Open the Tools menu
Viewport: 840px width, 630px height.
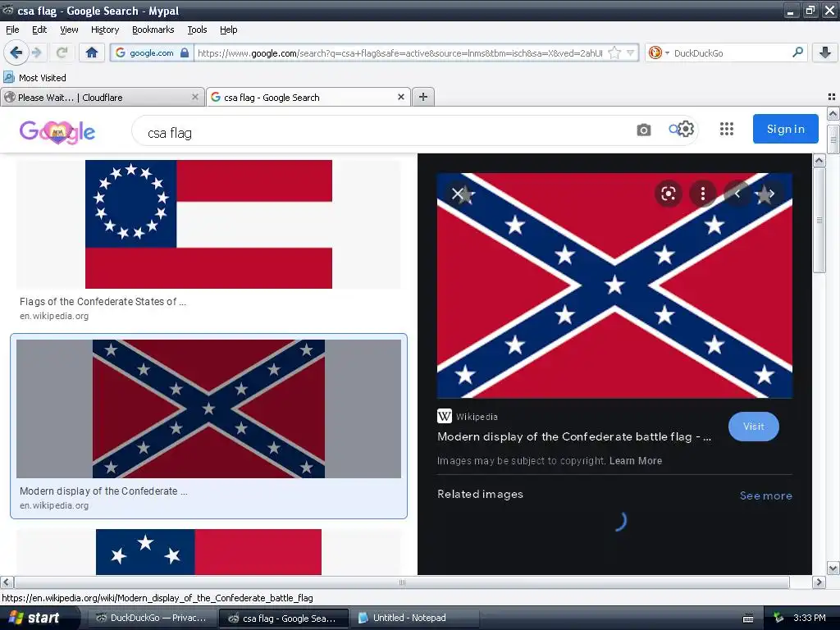click(197, 30)
